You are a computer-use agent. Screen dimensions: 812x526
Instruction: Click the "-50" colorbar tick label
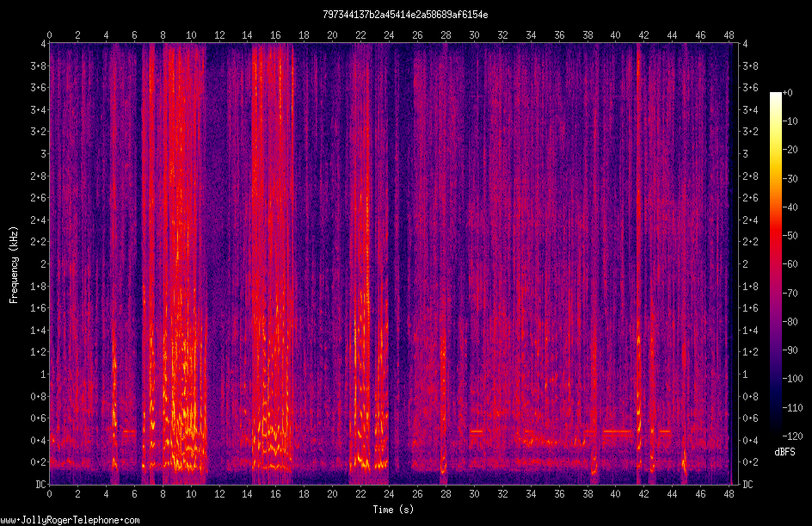click(x=790, y=236)
